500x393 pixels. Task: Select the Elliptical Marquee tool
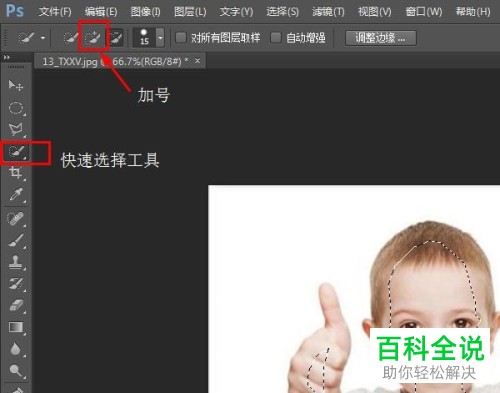coord(16,108)
